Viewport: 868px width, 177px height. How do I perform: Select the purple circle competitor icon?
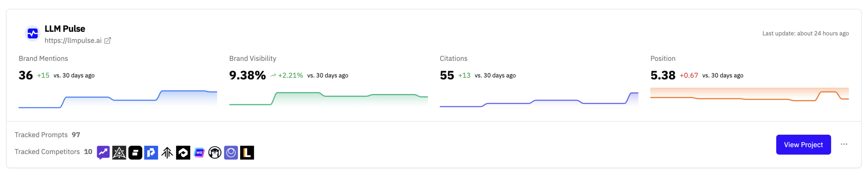click(x=231, y=153)
